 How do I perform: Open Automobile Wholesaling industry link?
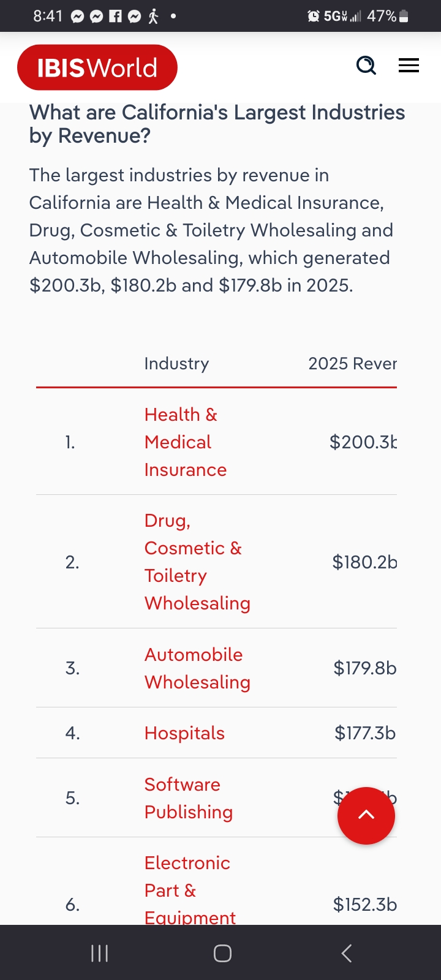197,668
